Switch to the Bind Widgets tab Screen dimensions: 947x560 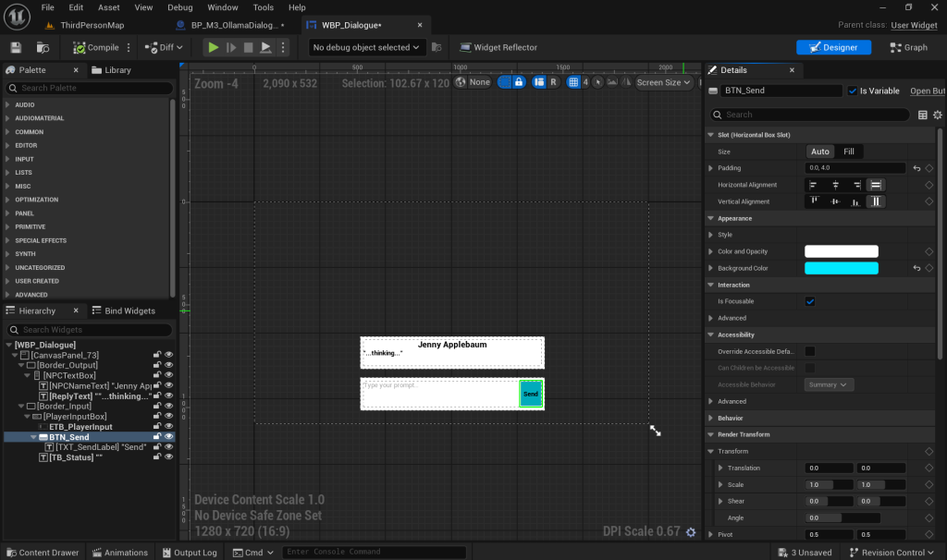(x=123, y=310)
